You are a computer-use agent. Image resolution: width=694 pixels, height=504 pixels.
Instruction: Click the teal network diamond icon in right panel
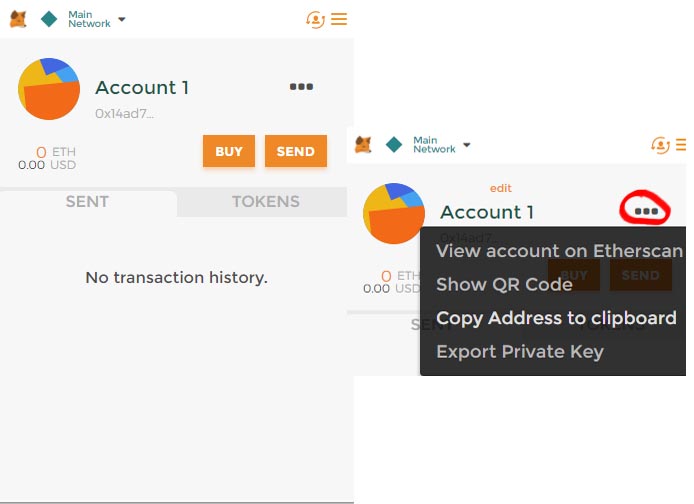(x=393, y=144)
